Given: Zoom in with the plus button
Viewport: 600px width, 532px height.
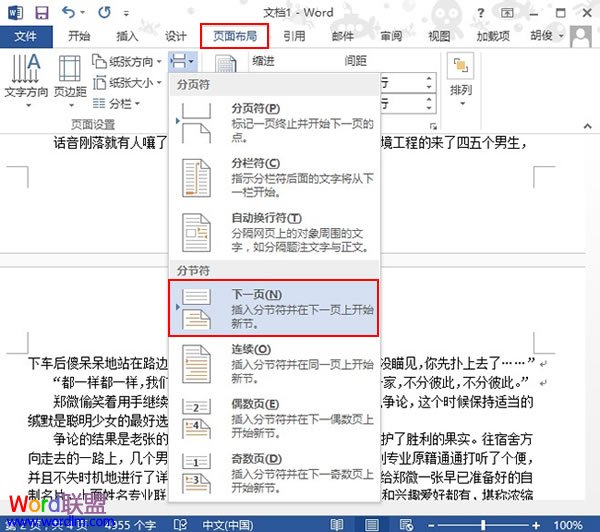Looking at the screenshot, I should [536, 525].
